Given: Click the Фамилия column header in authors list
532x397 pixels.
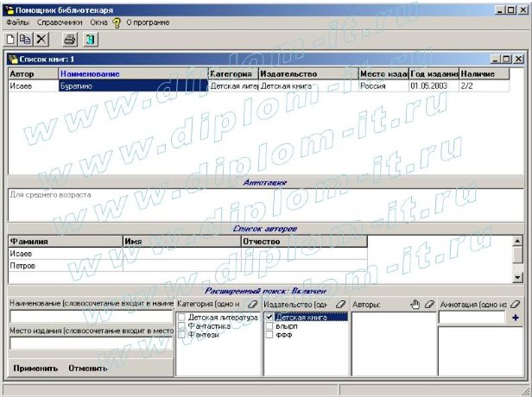Looking at the screenshot, I should (x=65, y=242).
